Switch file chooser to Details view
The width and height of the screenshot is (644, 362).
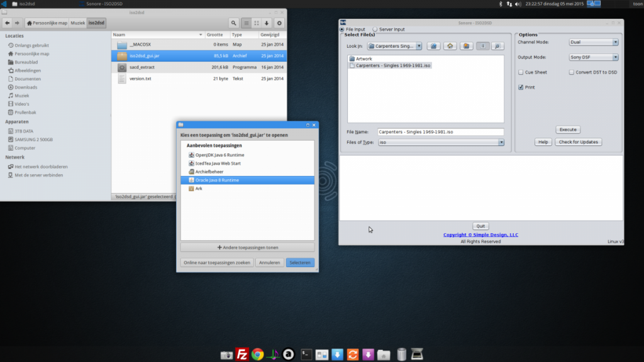497,46
